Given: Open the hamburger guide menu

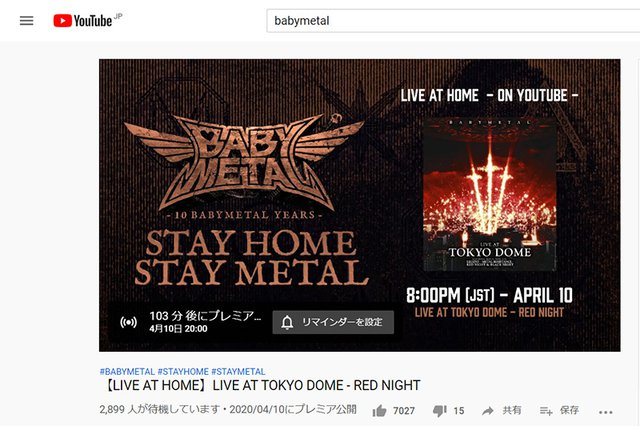Looking at the screenshot, I should 27,20.
